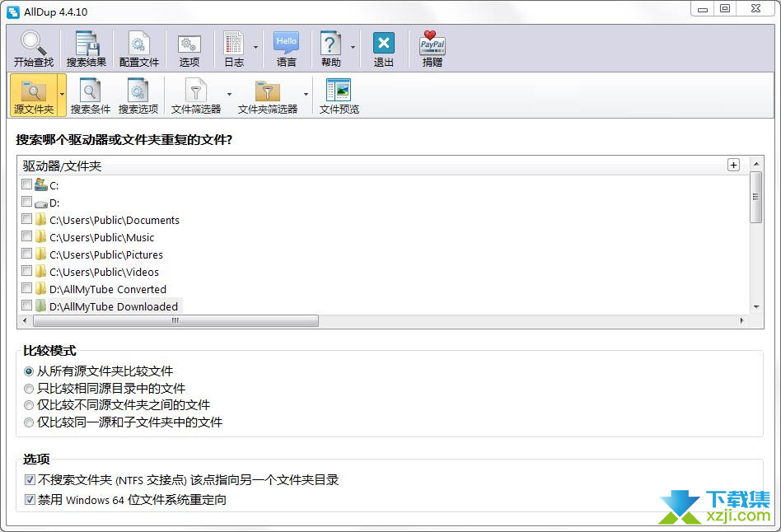Check the C:\Users\Public\Videos checkbox
Image resolution: width=781 pixels, height=532 pixels.
(x=27, y=271)
